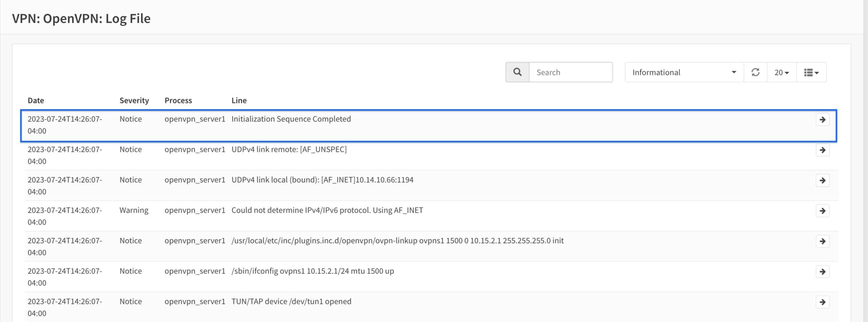Open the 20 entries-per-page dropdown
This screenshot has width=868, height=322.
781,72
